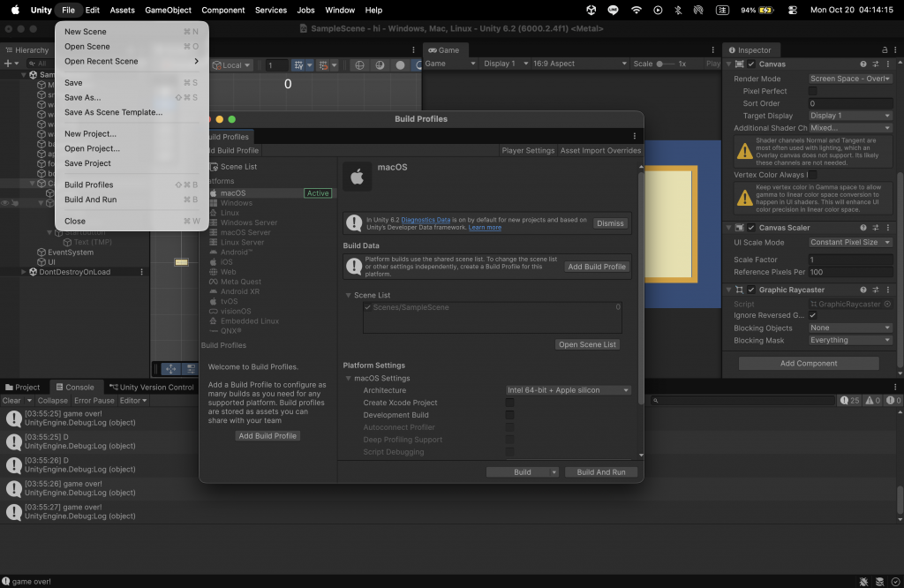This screenshot has width=904, height=588.
Task: Switch to Unity Version Control tab
Action: tap(152, 388)
